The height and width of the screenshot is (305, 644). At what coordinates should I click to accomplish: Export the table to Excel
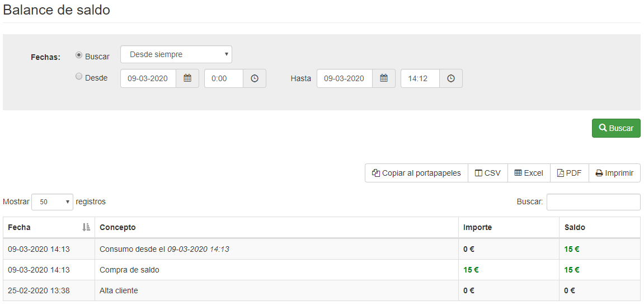point(529,173)
